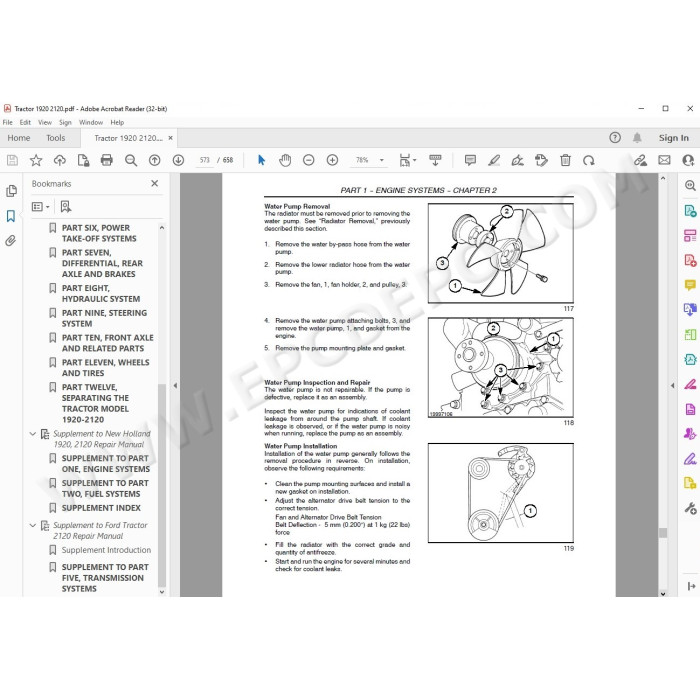Close the Tractor 1920 2120 document tab
700x700 pixels.
(170, 138)
